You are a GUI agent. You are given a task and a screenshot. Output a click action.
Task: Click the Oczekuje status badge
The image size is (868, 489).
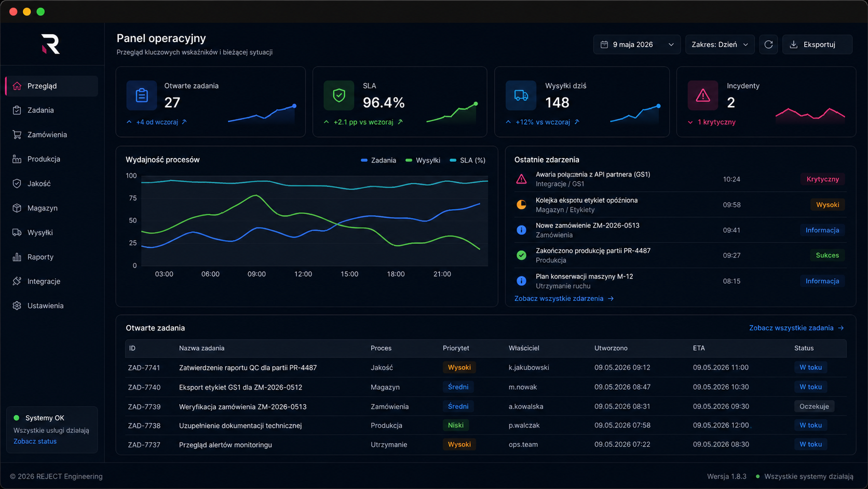click(814, 406)
